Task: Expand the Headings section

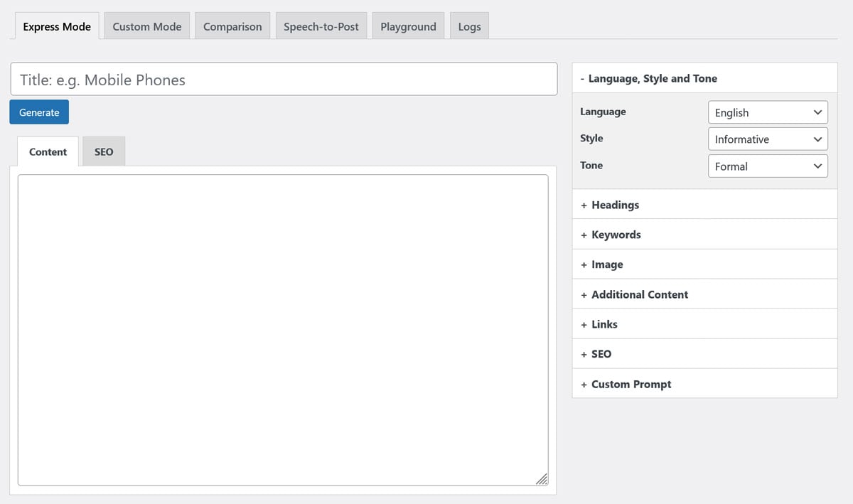Action: tap(615, 205)
